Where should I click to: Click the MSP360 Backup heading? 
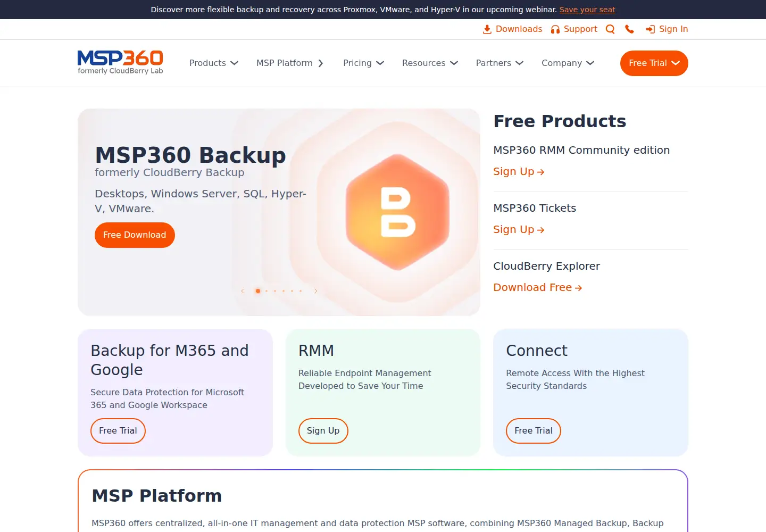click(x=190, y=155)
